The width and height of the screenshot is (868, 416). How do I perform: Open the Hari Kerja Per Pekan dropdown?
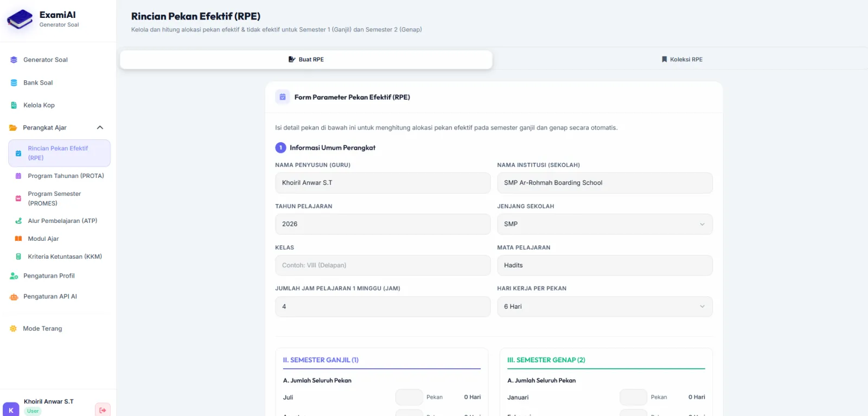point(605,306)
